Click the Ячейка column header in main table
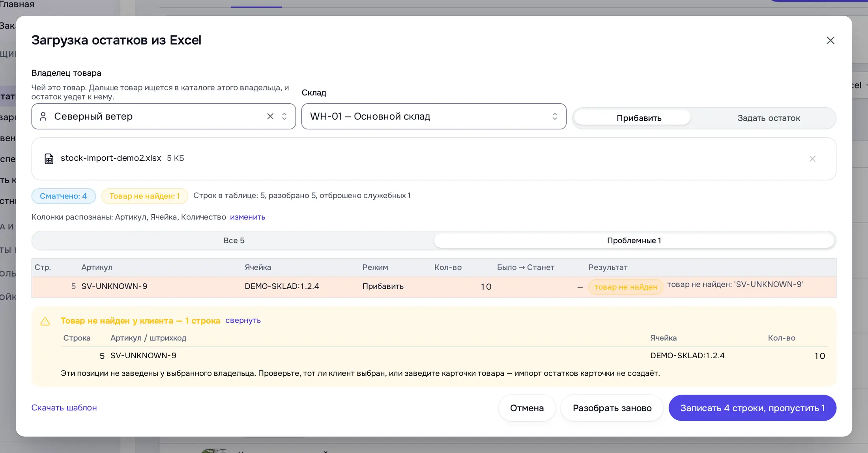868x453 pixels. pos(258,267)
